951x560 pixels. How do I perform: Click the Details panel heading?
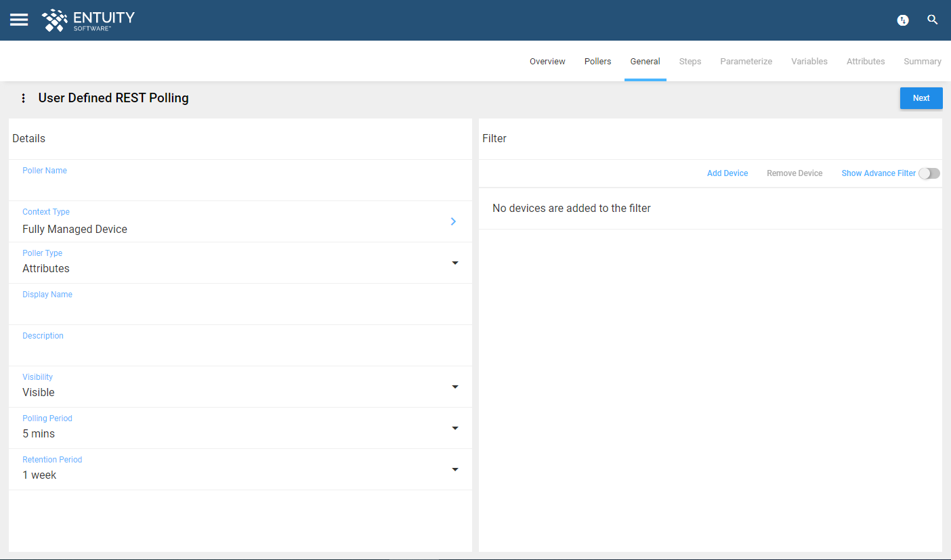click(29, 139)
